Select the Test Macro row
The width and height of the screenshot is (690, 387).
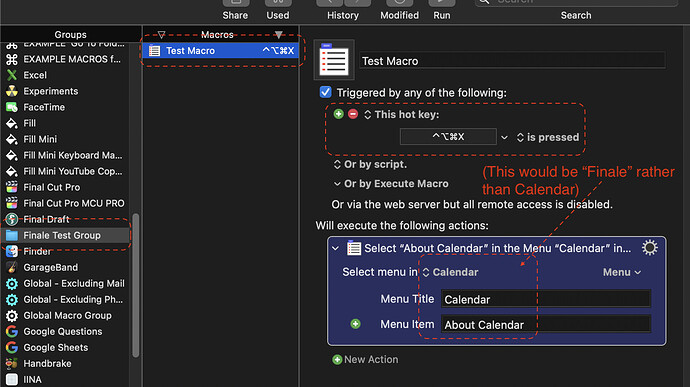(220, 51)
